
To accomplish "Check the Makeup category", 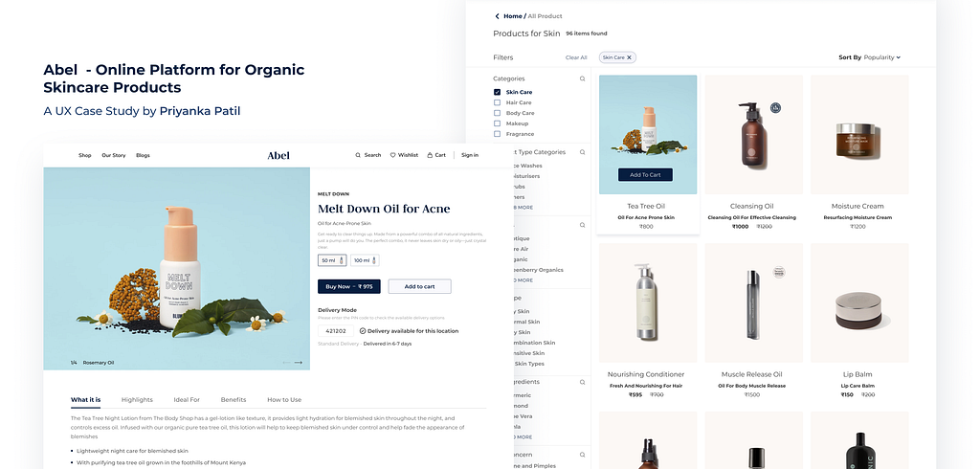I will [498, 123].
